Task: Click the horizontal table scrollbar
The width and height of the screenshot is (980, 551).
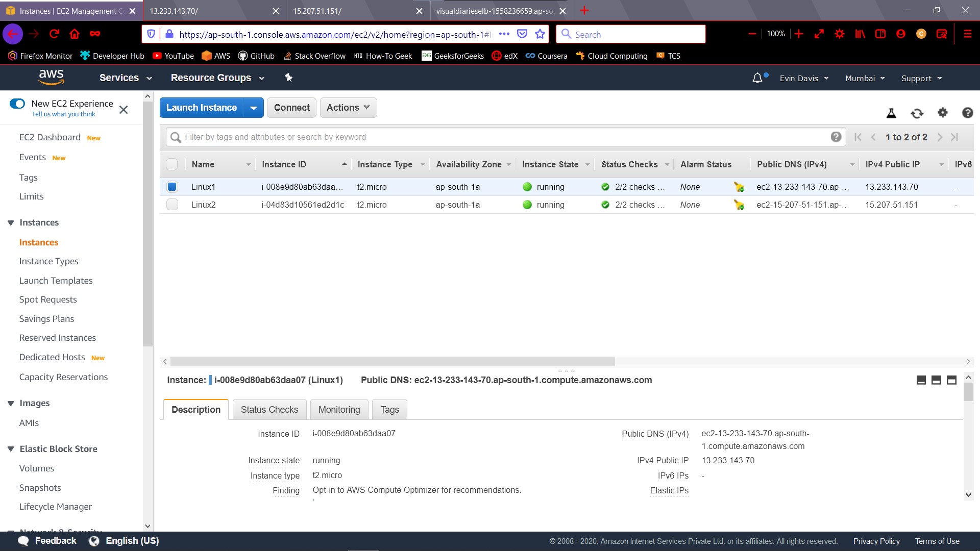Action: point(392,362)
